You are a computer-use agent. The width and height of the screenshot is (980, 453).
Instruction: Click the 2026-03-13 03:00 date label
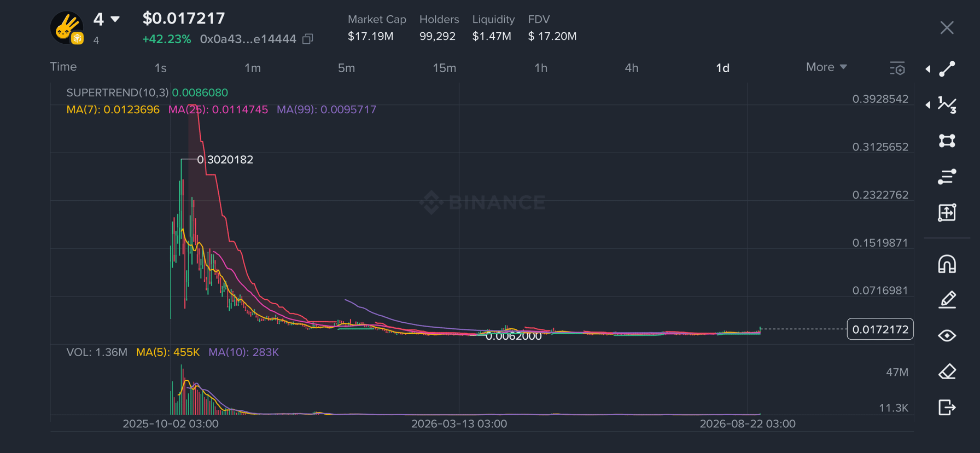(x=459, y=423)
